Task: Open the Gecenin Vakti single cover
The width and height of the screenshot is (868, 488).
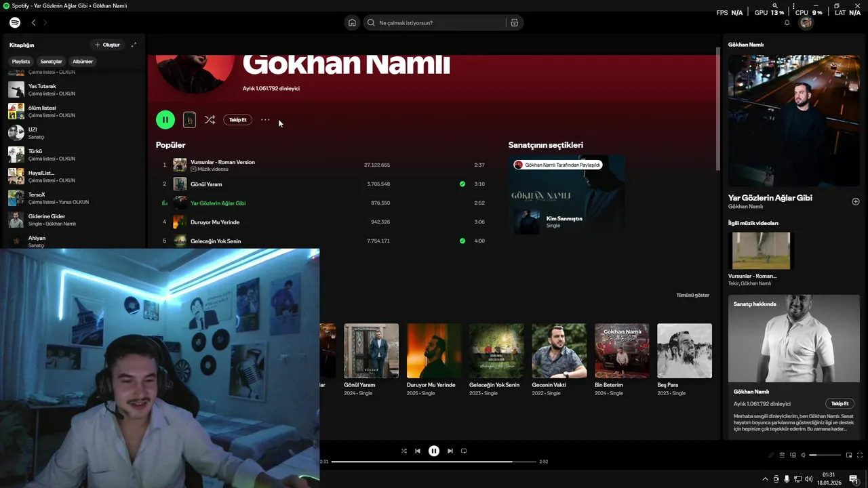Action: click(x=559, y=350)
